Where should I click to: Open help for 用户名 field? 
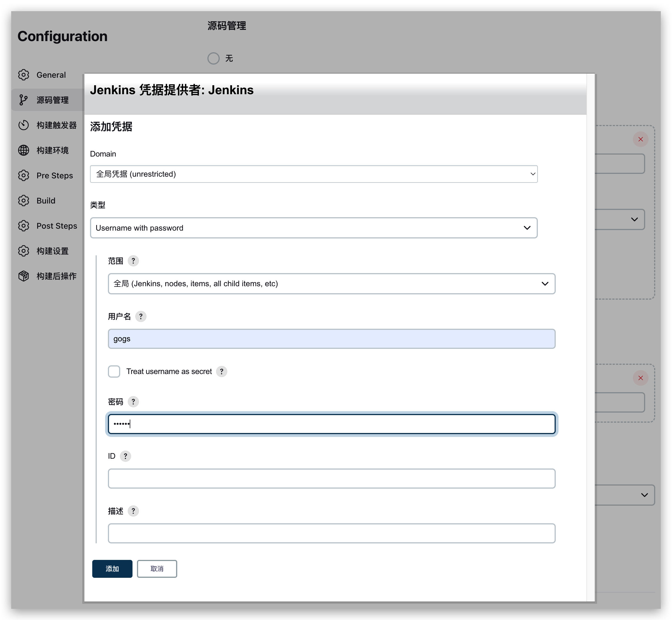click(x=141, y=316)
